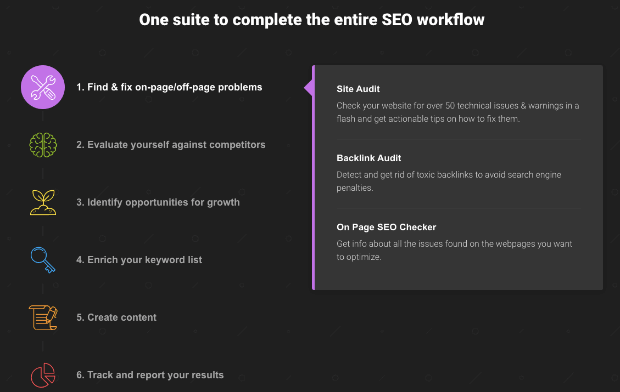Switch to the Create content step
This screenshot has height=392, width=620.
click(x=116, y=317)
